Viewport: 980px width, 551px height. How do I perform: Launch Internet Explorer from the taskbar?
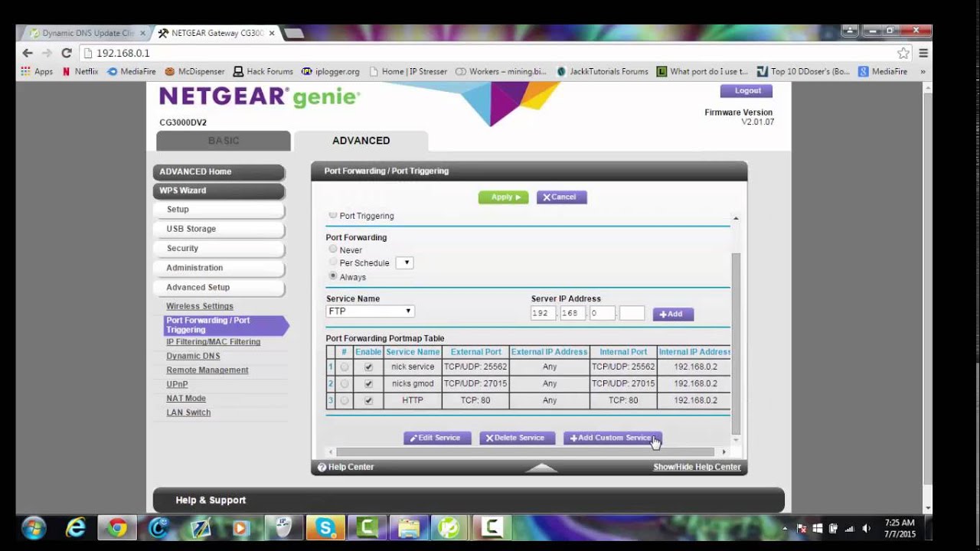(x=76, y=528)
